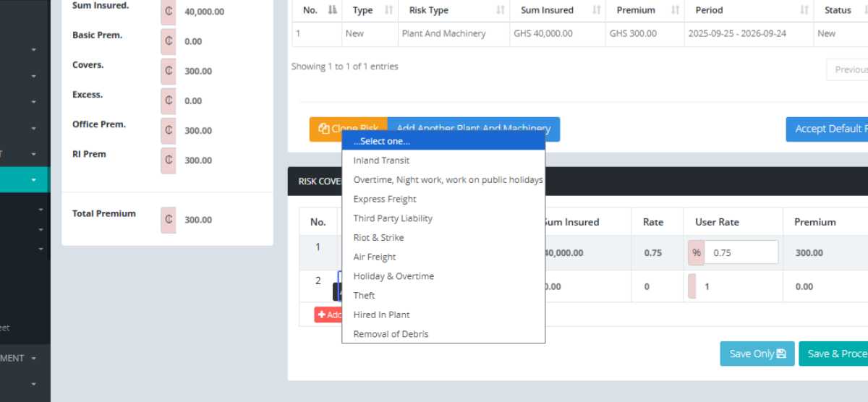Click the User Rate field showing 0.75
The image size is (868, 402).
tap(741, 252)
